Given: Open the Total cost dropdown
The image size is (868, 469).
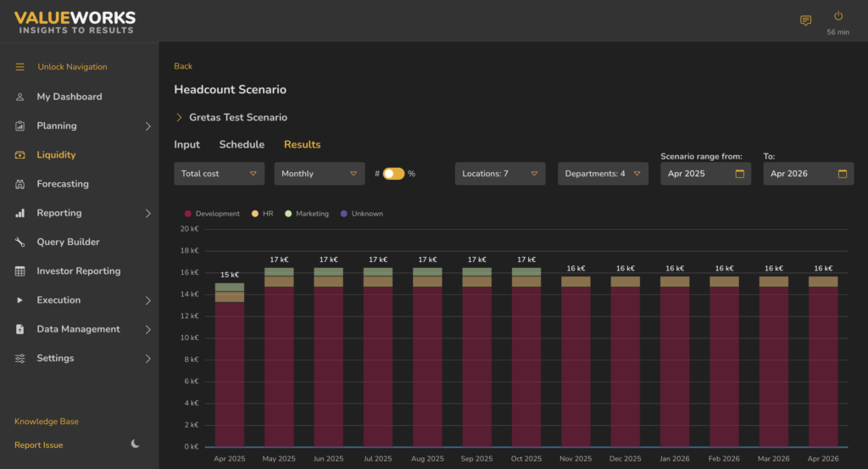Looking at the screenshot, I should point(219,174).
